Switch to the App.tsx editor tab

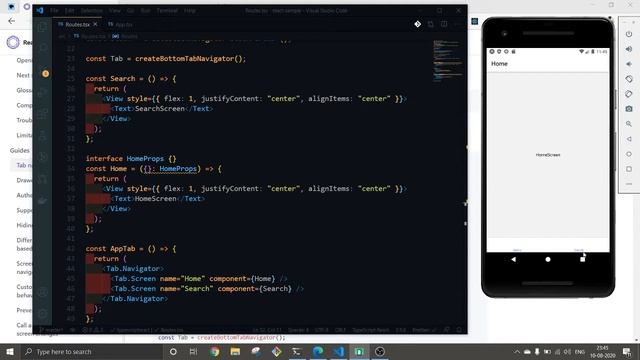coord(120,24)
